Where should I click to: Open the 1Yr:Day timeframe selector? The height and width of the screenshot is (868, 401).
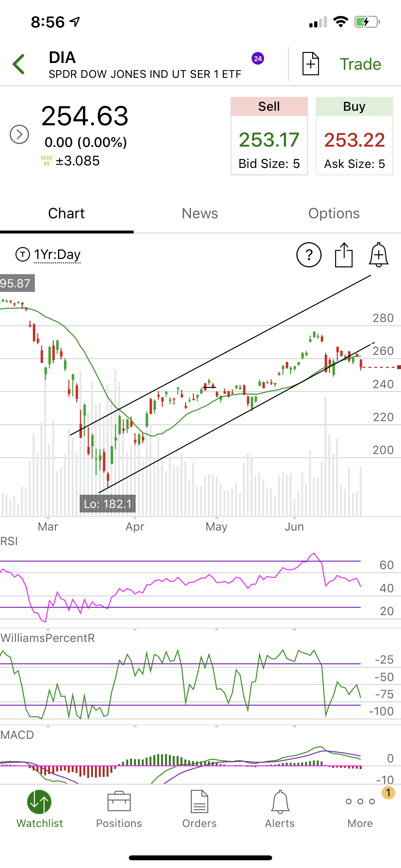[x=57, y=255]
